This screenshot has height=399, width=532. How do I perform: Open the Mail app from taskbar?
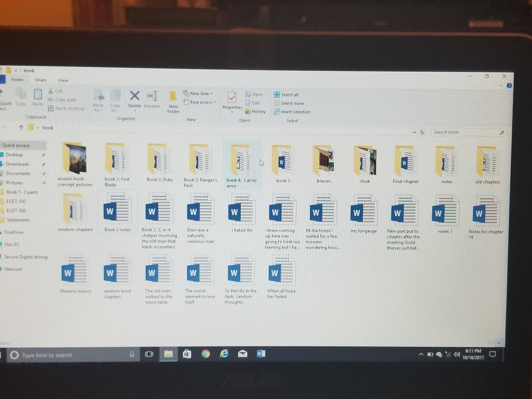[x=243, y=354]
